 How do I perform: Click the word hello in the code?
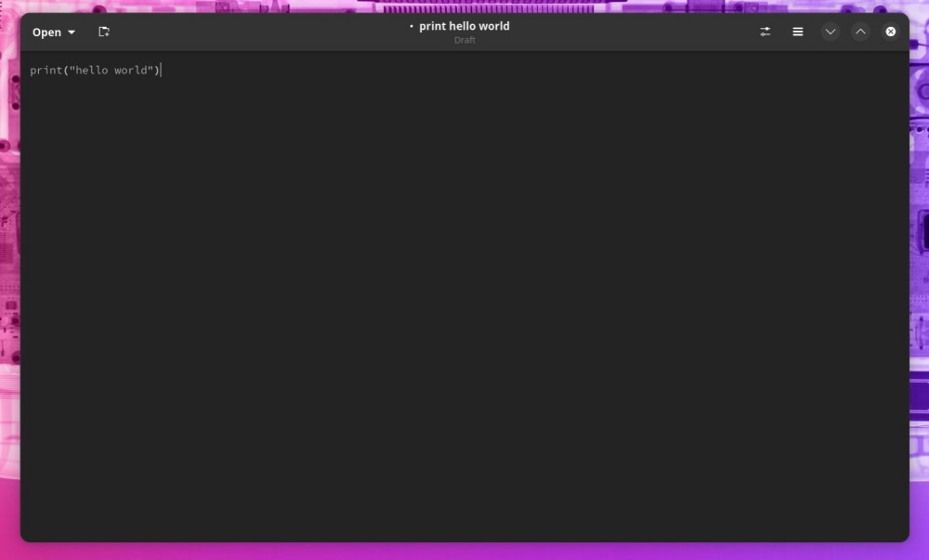coord(92,69)
